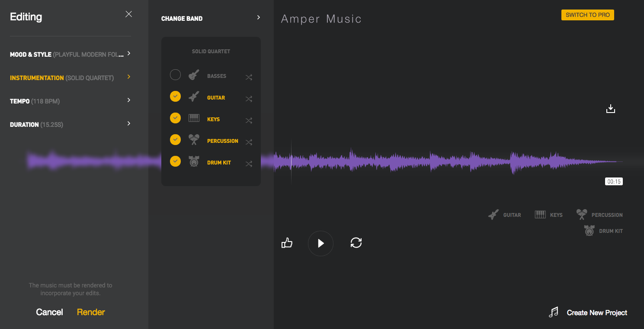Click the keys icon below the waveform
This screenshot has height=329, width=644.
pyautogui.click(x=540, y=214)
